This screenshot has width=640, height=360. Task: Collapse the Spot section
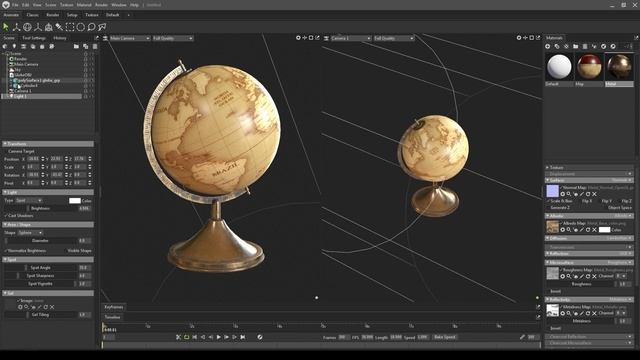[48, 259]
